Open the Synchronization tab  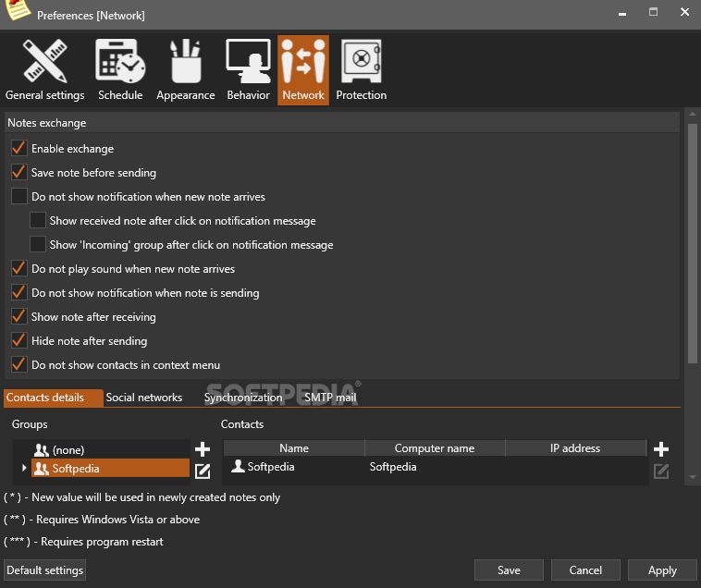click(243, 398)
